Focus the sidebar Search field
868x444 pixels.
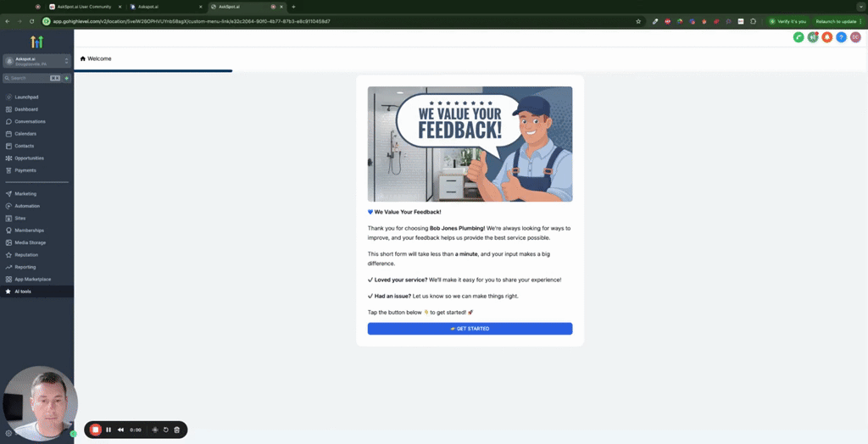[x=32, y=78]
